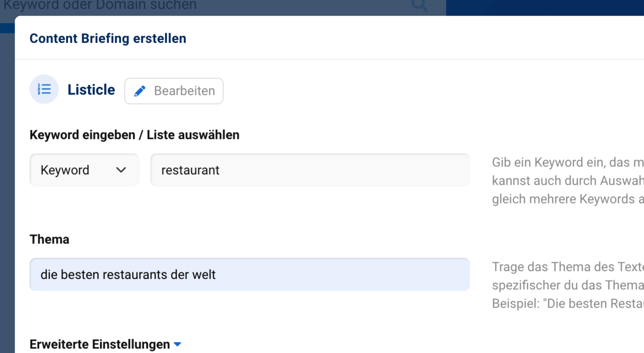Viewport: 644px width, 353px height.
Task: Click the chevron arrow in Keyword selector
Action: (x=121, y=170)
